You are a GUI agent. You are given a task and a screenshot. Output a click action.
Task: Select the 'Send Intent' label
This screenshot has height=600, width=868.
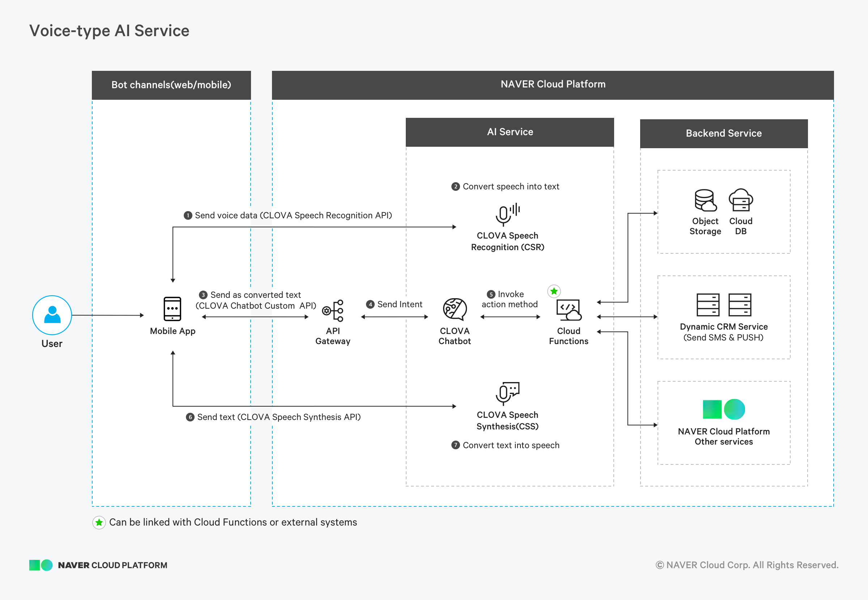tap(394, 304)
